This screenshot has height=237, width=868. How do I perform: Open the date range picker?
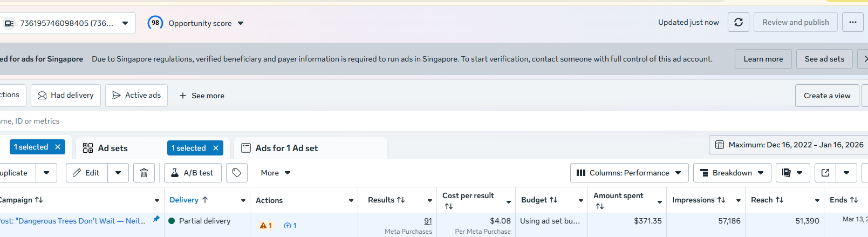(789, 145)
